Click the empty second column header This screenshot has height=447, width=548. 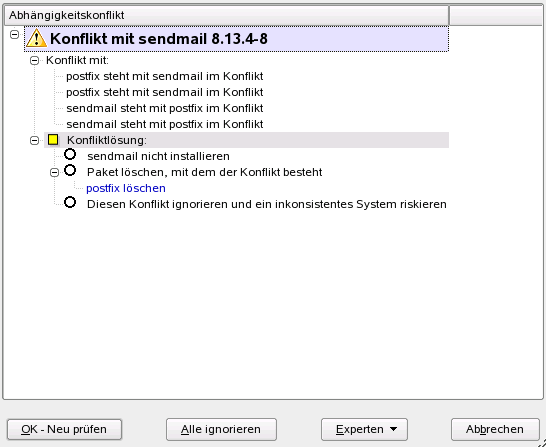pyautogui.click(x=496, y=15)
